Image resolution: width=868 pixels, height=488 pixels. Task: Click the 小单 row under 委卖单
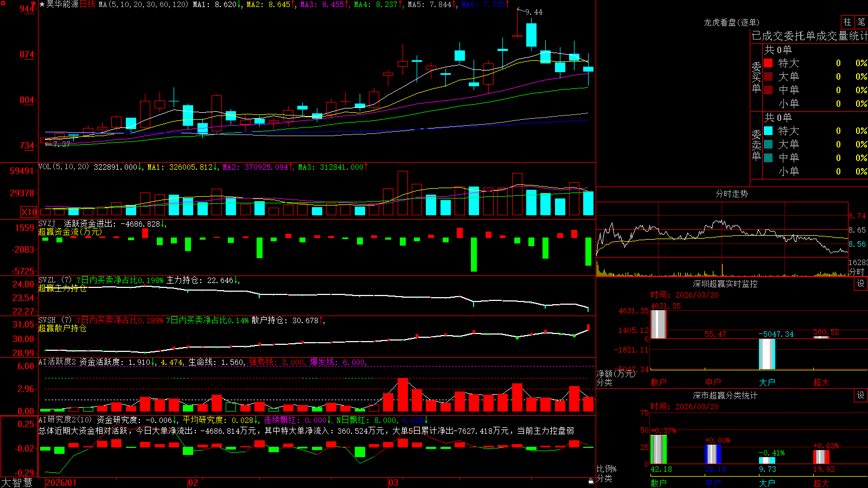coord(815,171)
